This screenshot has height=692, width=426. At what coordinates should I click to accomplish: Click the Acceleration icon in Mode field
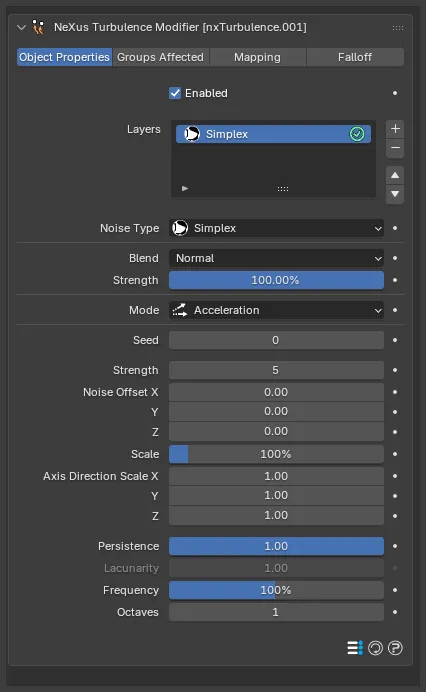tap(180, 310)
